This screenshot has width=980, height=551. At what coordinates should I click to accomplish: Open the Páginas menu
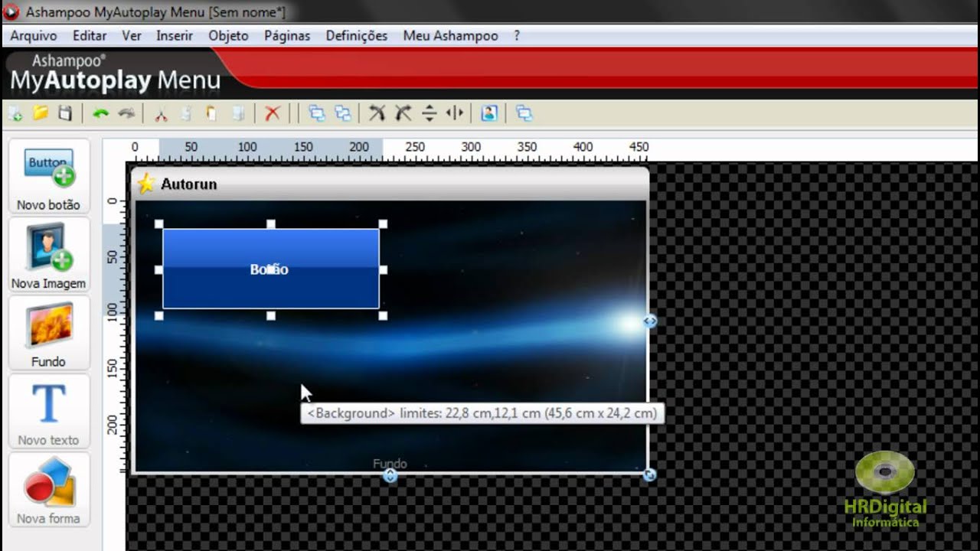pos(287,36)
